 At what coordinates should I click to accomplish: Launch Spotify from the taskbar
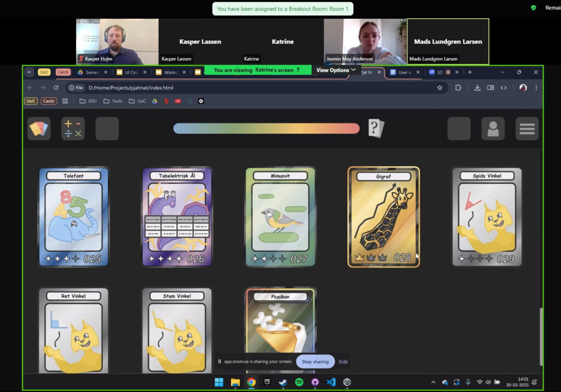(299, 382)
